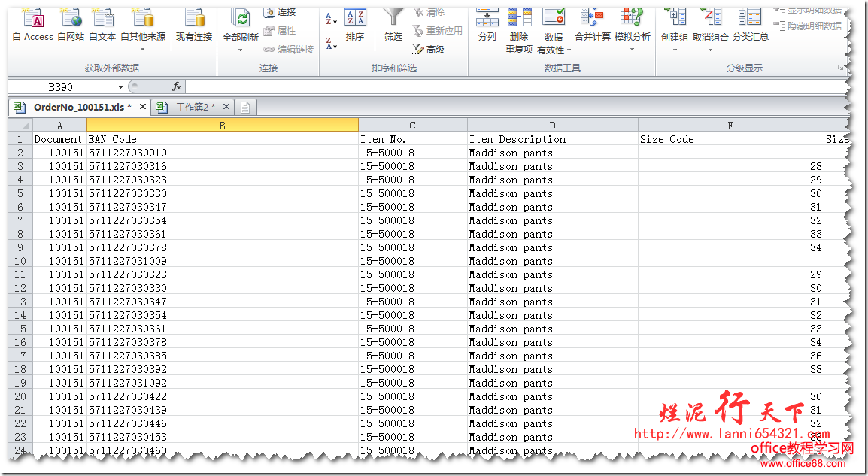Screen dimensions: 868x476
Task: Select cell with EAN 5711227031092
Action: pyautogui.click(x=223, y=383)
